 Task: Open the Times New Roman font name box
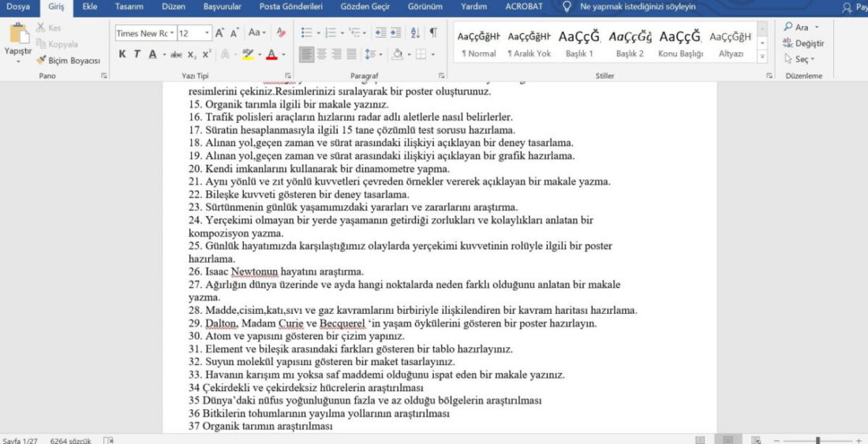(x=146, y=33)
